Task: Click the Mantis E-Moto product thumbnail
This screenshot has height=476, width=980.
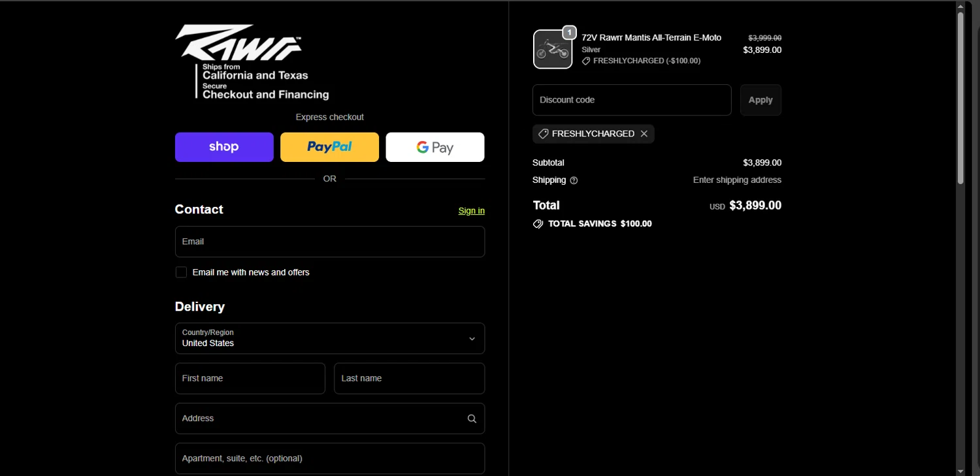Action: click(x=553, y=49)
